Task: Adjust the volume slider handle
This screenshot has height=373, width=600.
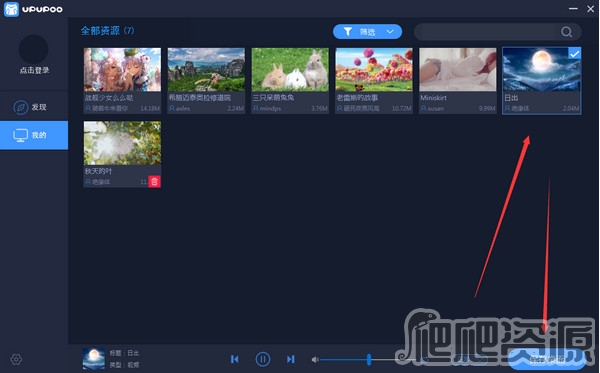Action: (x=369, y=359)
